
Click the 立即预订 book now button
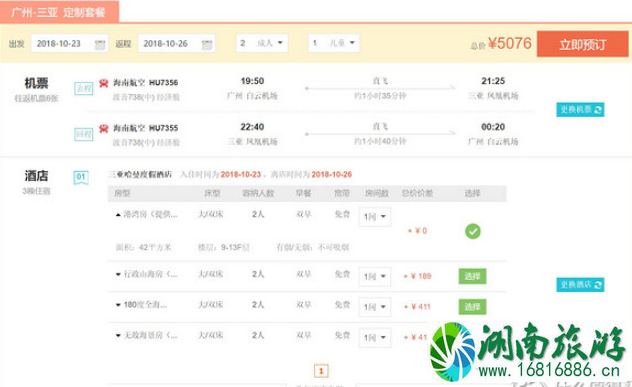click(582, 44)
